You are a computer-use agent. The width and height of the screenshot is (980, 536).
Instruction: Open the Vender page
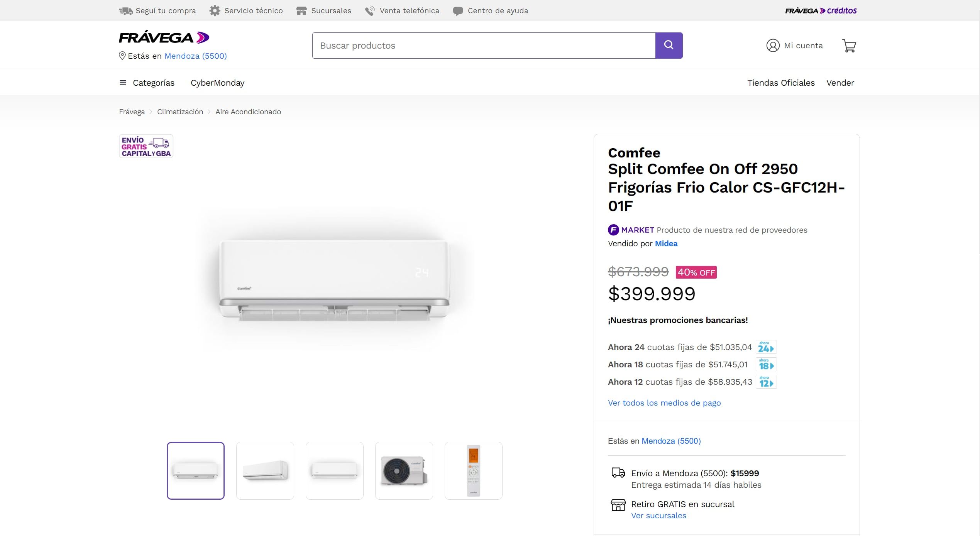click(x=840, y=83)
